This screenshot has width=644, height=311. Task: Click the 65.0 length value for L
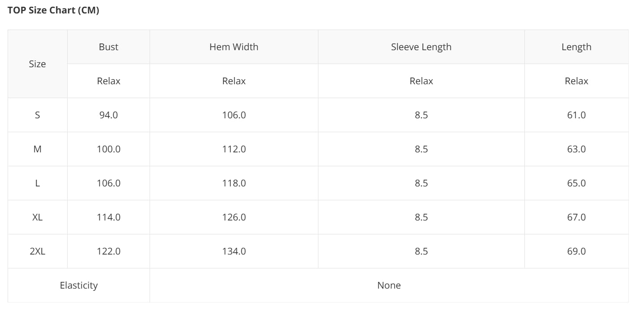[x=576, y=183]
